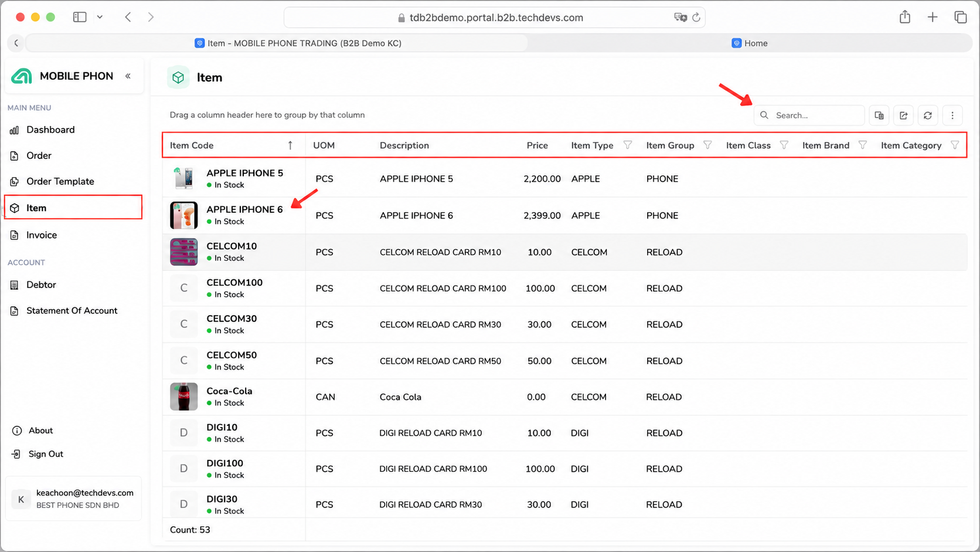Open the Item Brand filter funnel

[x=862, y=145]
